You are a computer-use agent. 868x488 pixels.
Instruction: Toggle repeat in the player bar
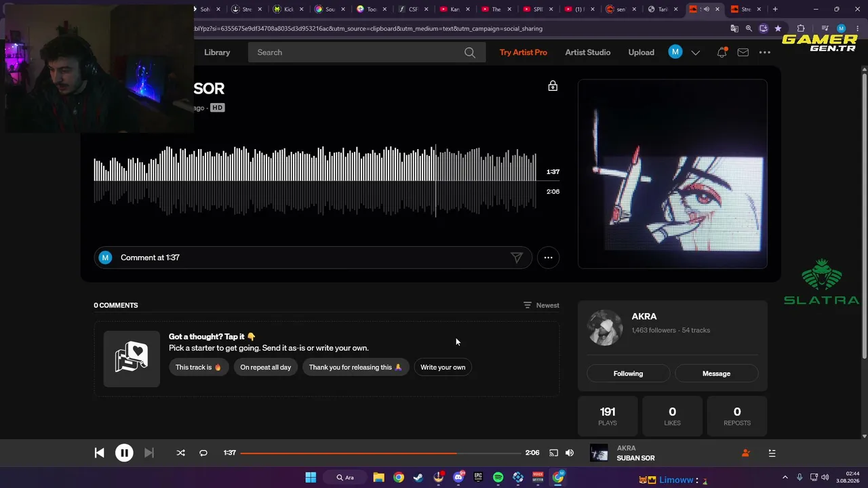(x=203, y=453)
